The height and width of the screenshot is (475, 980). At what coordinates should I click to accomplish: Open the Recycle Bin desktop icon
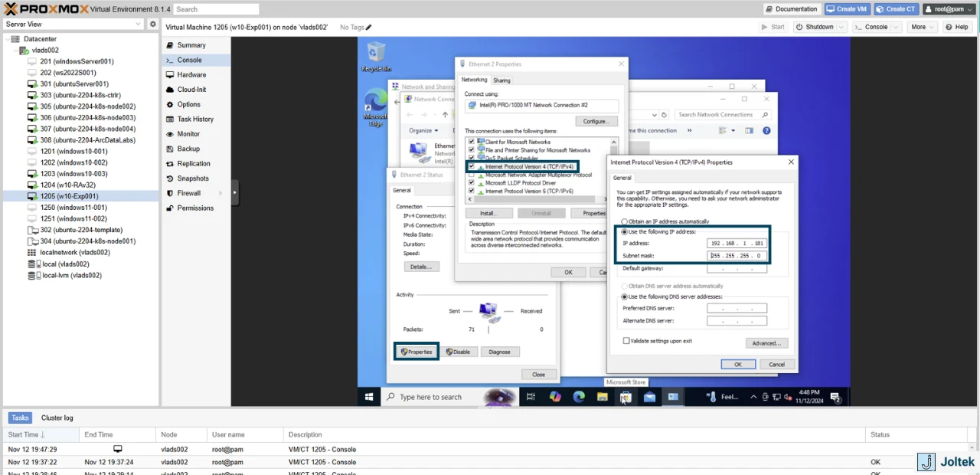376,57
